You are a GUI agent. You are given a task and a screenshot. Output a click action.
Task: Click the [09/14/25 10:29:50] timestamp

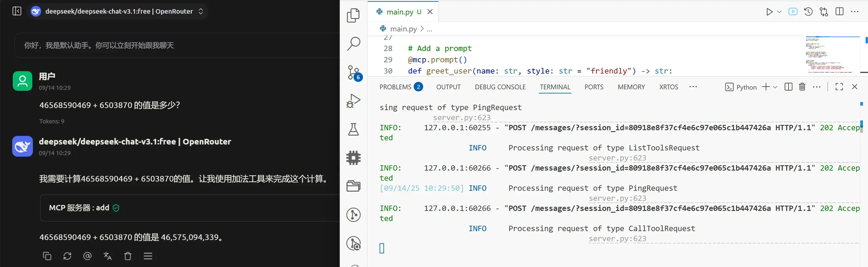tap(421, 188)
